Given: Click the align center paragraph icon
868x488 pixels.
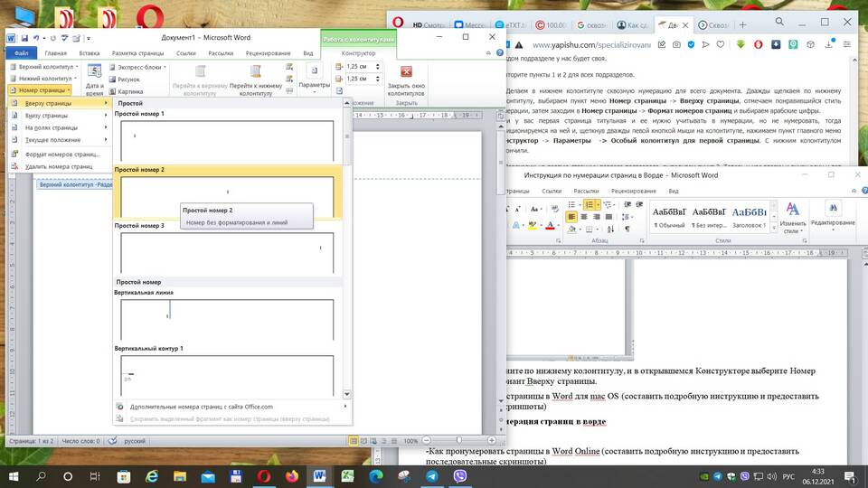Looking at the screenshot, I should pyautogui.click(x=586, y=217).
